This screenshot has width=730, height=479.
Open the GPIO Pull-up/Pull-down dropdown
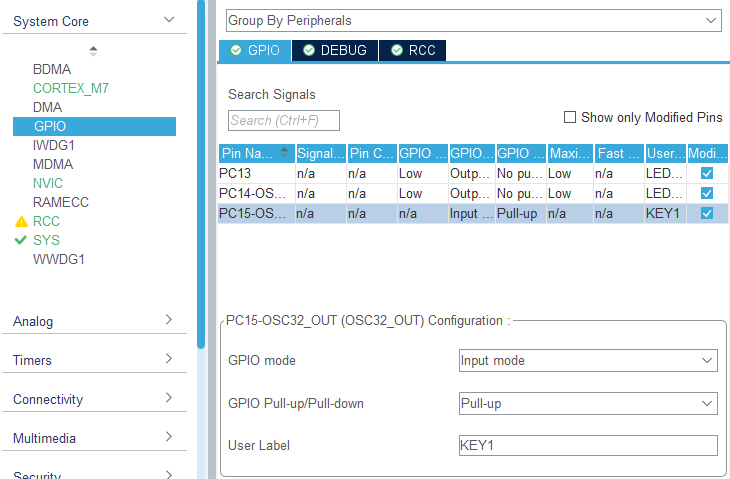click(588, 403)
